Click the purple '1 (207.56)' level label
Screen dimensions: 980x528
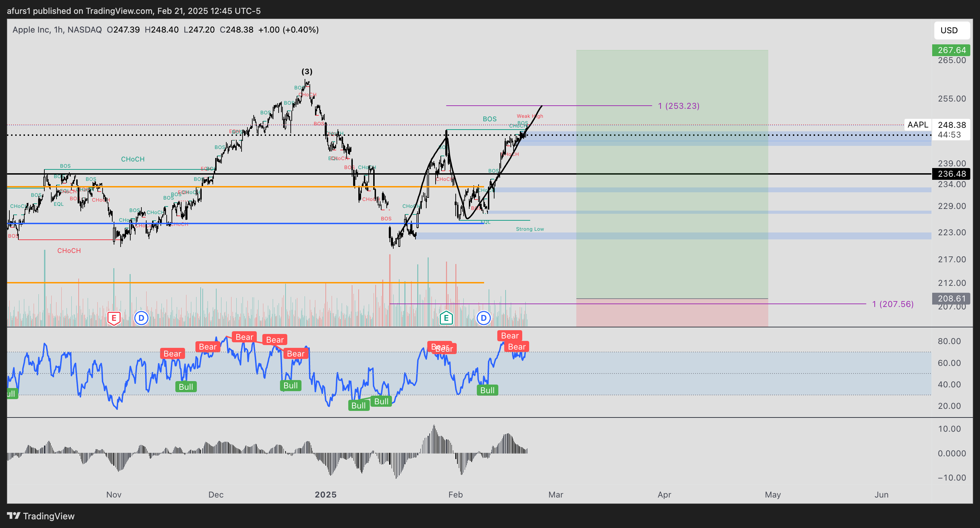(893, 304)
